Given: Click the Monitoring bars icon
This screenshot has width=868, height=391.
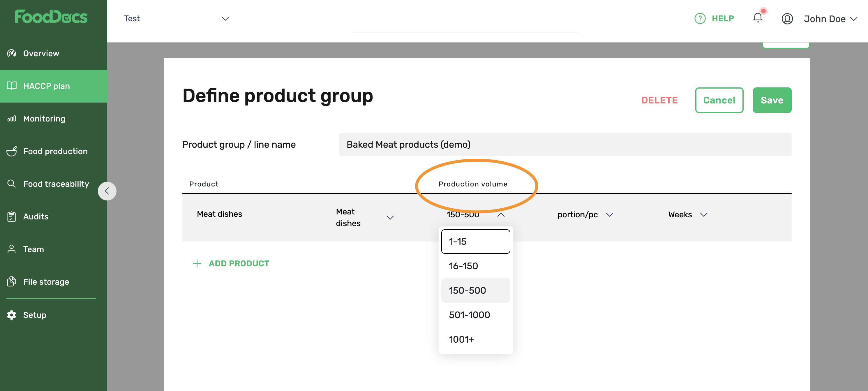Looking at the screenshot, I should [12, 119].
